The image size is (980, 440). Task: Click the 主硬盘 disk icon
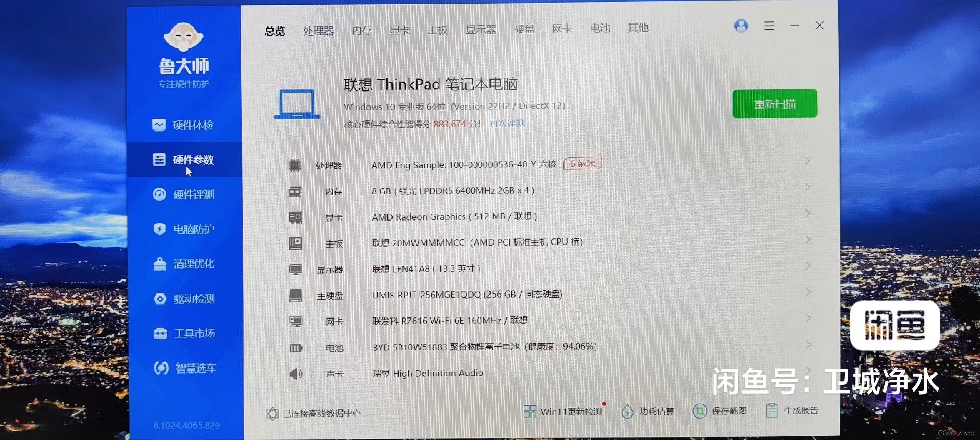click(296, 296)
